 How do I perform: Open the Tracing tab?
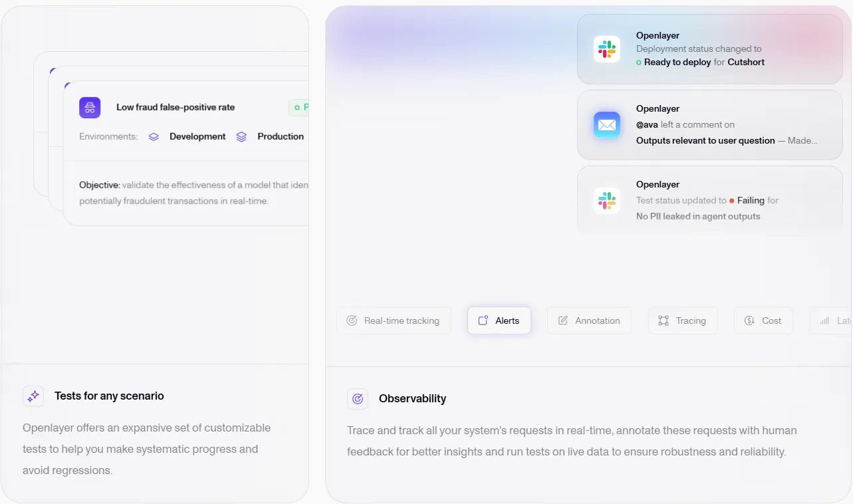[x=683, y=320]
